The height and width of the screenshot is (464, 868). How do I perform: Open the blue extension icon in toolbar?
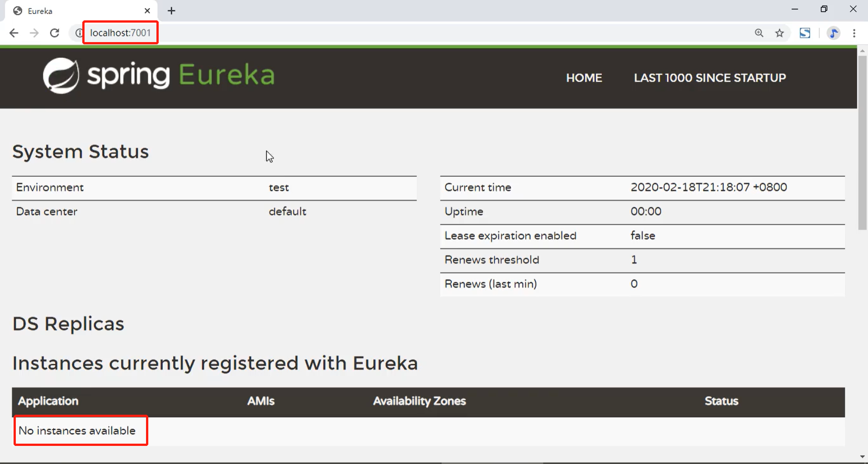(805, 33)
